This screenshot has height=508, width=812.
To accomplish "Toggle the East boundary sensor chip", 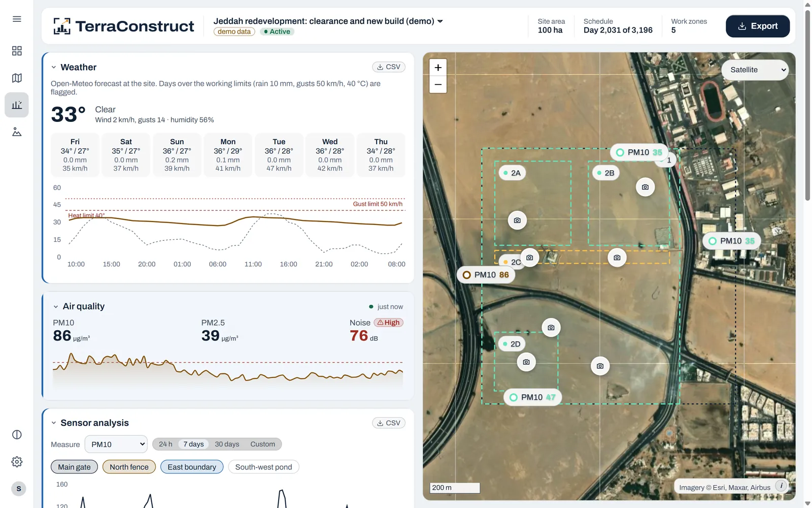I will 192,467.
